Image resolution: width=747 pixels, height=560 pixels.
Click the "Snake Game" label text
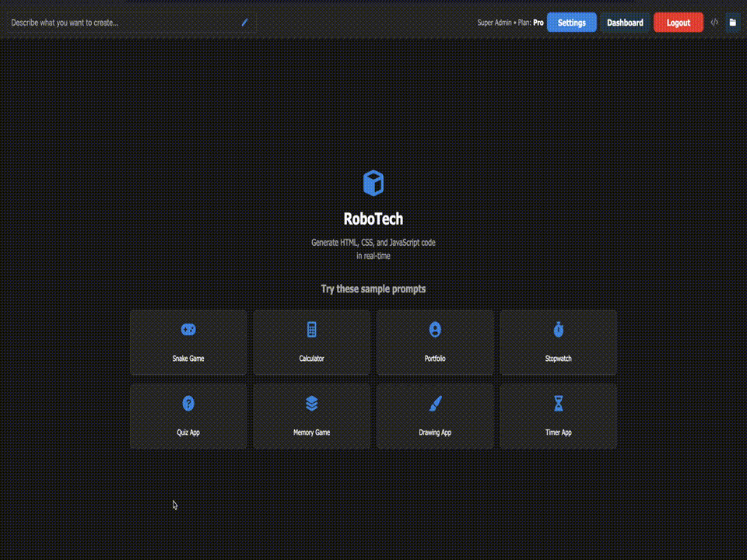click(188, 359)
